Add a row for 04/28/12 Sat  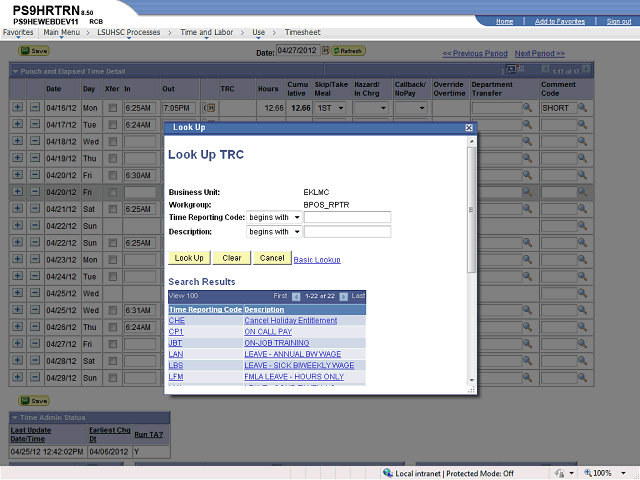pyautogui.click(x=17, y=360)
